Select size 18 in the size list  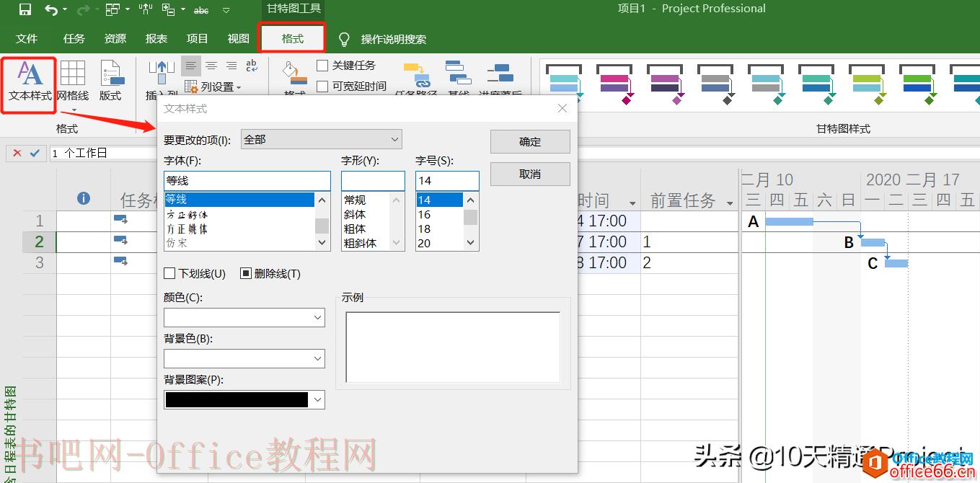point(439,229)
